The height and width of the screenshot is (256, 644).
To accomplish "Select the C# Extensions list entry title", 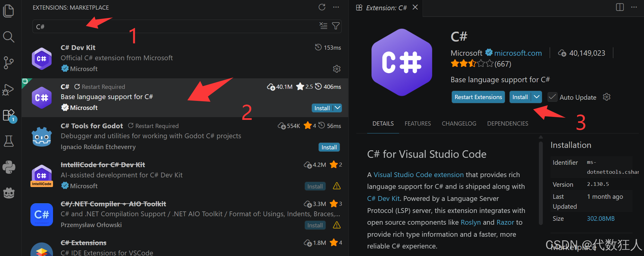I will [83, 243].
